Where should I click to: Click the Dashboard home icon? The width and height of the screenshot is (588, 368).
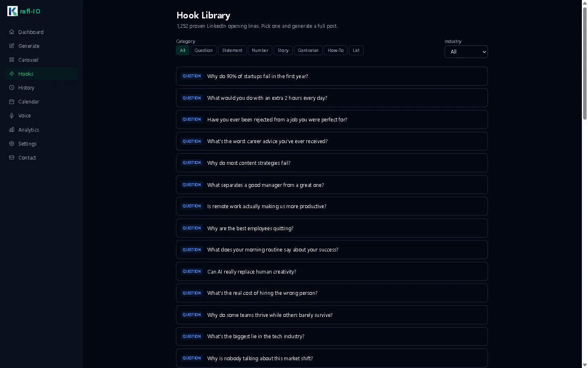click(12, 32)
